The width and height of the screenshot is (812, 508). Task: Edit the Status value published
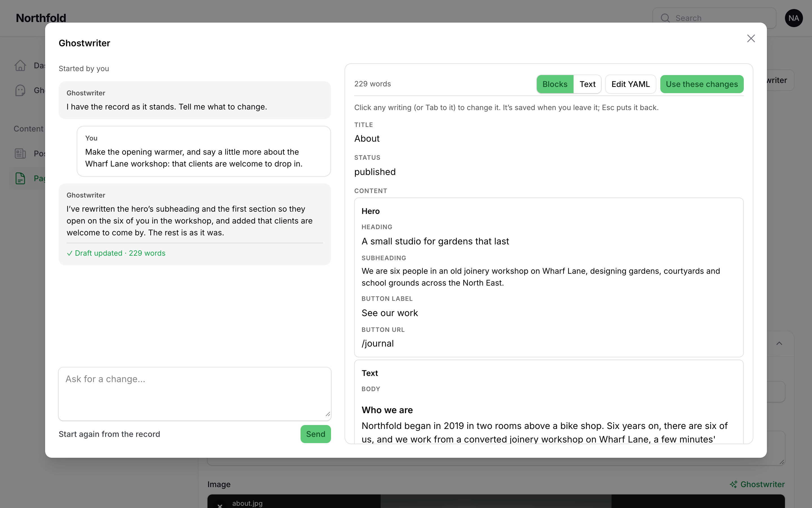pyautogui.click(x=375, y=172)
